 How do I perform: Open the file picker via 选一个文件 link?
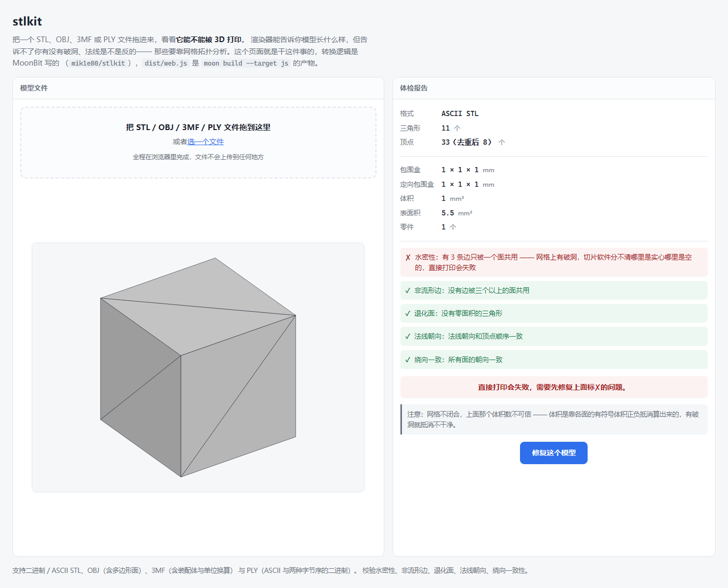[x=205, y=142]
